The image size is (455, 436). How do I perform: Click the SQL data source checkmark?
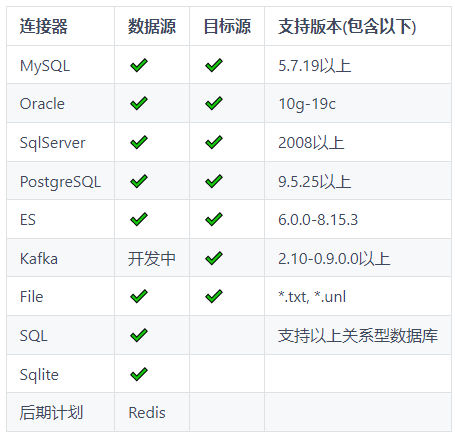(139, 335)
